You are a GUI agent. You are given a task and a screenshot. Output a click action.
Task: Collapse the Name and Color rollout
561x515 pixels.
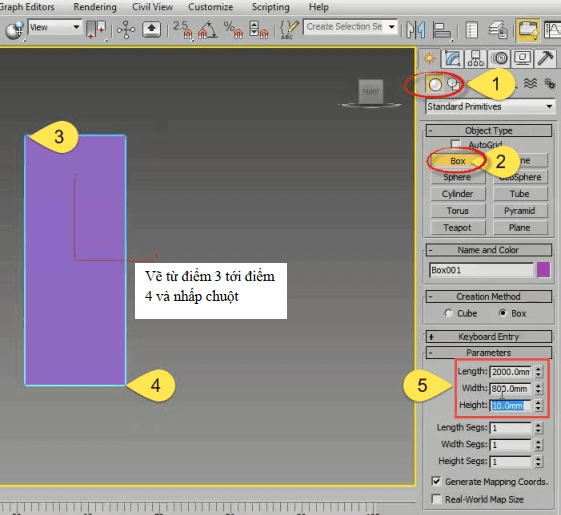coord(488,250)
